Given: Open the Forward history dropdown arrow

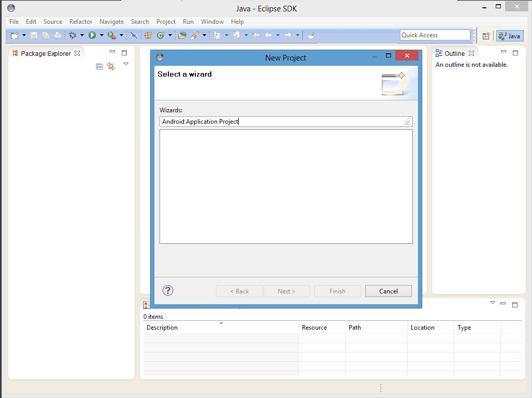Looking at the screenshot, I should [297, 35].
